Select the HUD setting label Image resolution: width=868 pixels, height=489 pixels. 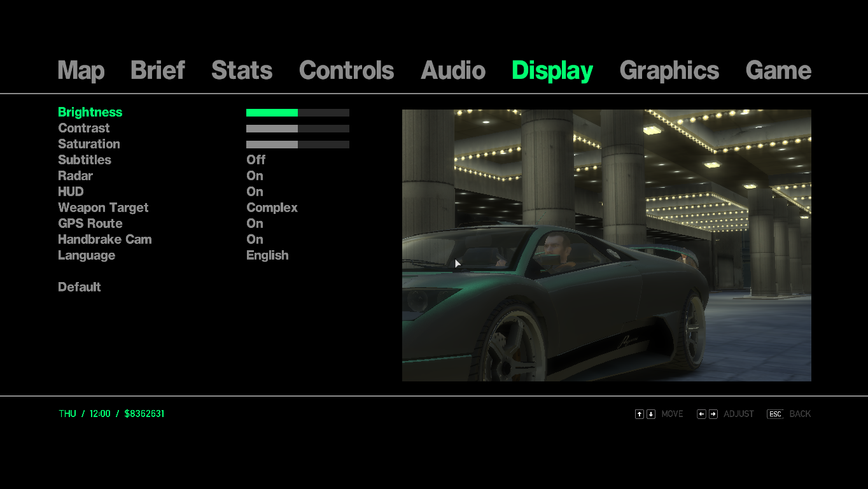(x=71, y=192)
